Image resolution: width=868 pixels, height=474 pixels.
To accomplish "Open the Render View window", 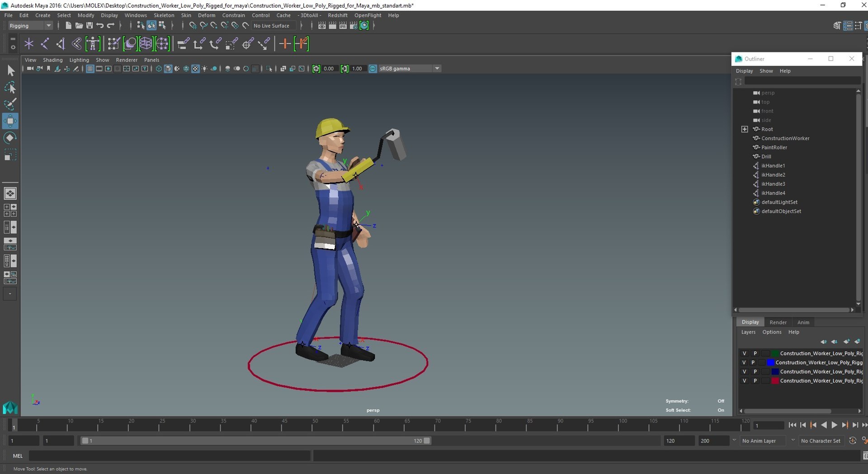I will click(322, 26).
